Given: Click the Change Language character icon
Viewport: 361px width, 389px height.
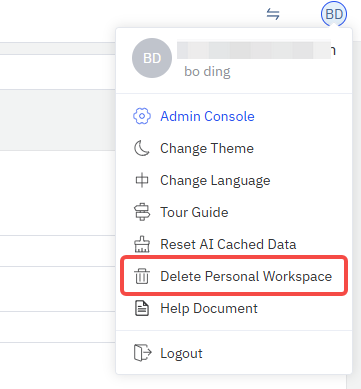Looking at the screenshot, I should 142,180.
